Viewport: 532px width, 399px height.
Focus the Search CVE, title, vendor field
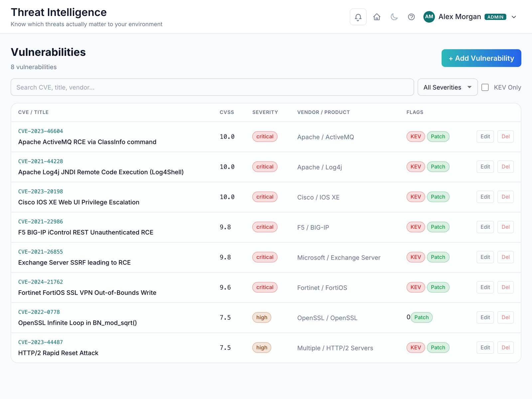(x=212, y=87)
